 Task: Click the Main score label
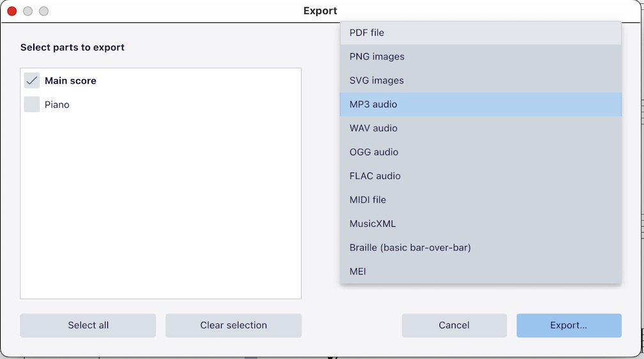70,80
